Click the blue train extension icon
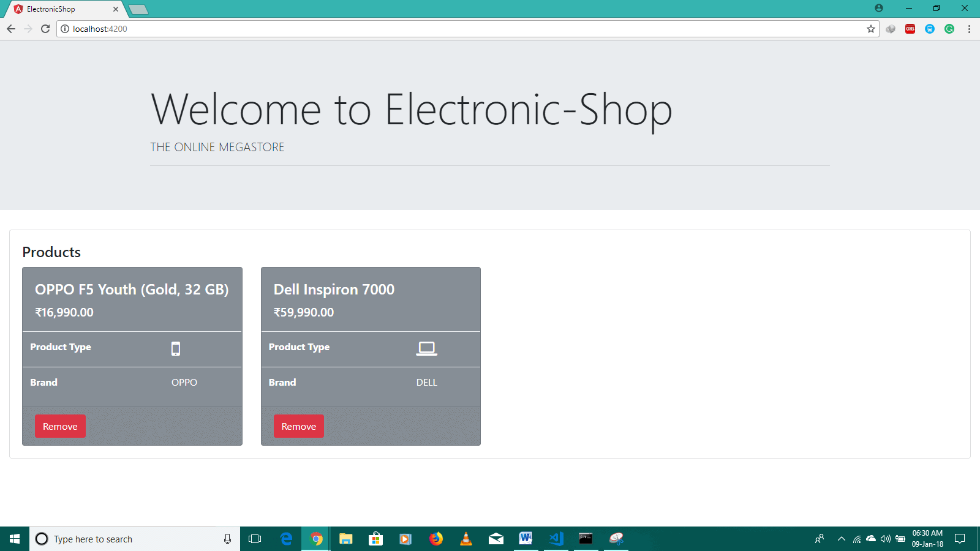 click(930, 29)
